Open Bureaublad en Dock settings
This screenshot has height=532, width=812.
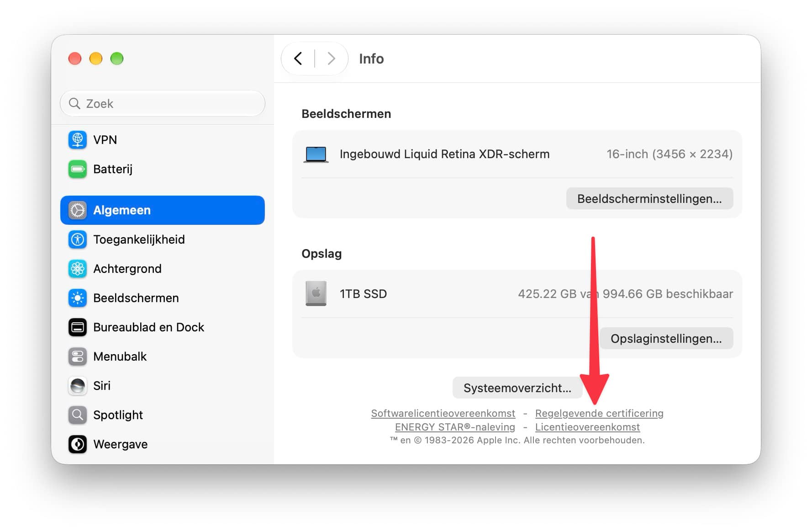163,327
